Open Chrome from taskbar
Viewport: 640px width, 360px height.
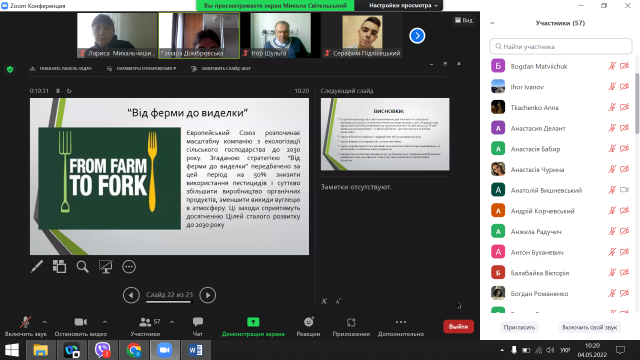133,350
